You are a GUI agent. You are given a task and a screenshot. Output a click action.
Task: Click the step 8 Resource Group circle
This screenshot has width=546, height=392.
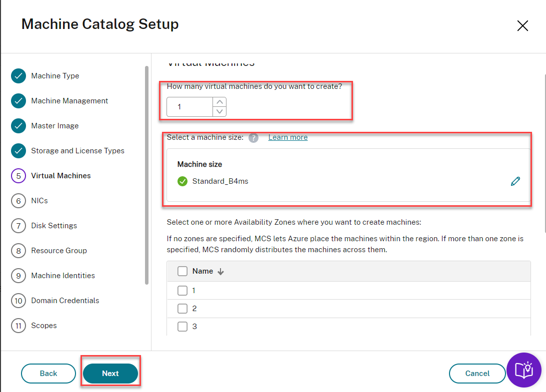(x=18, y=251)
